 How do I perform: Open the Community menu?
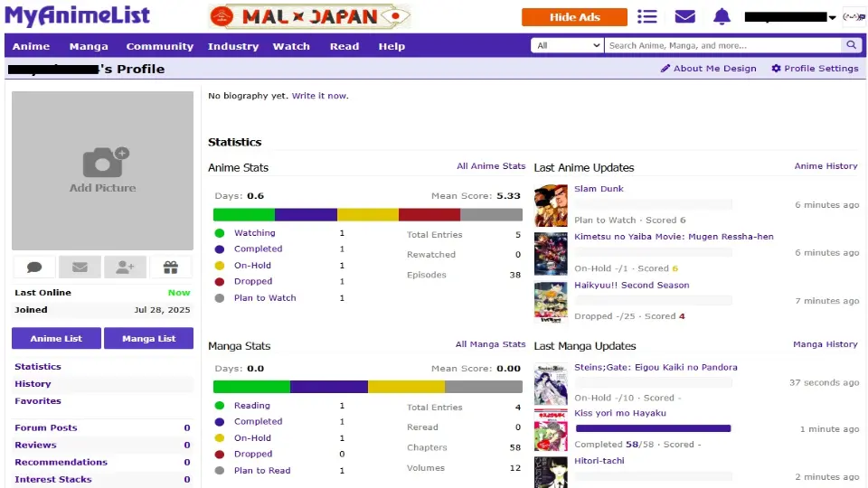[x=159, y=46]
